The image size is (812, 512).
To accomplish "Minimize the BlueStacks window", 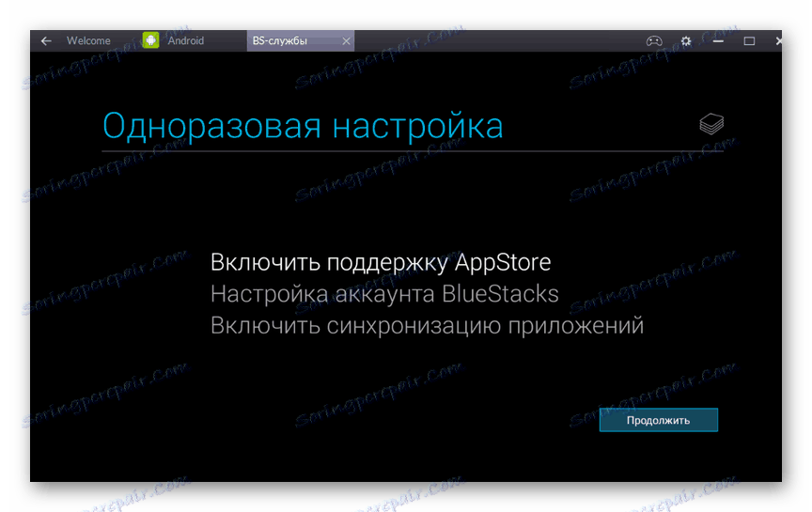I will (x=718, y=41).
